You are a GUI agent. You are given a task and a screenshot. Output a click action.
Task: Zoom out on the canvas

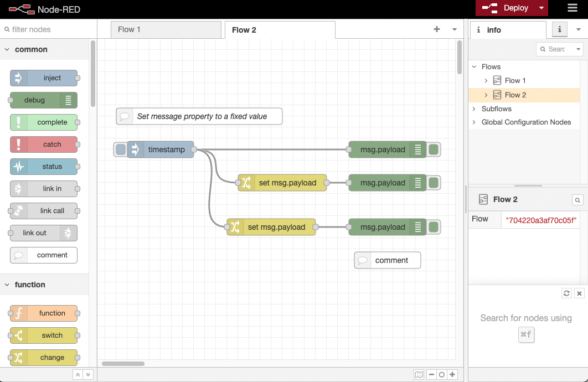coord(431,375)
